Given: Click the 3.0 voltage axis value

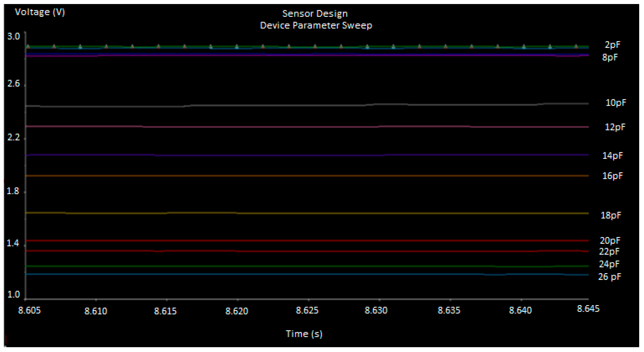Looking at the screenshot, I should 14,37.
